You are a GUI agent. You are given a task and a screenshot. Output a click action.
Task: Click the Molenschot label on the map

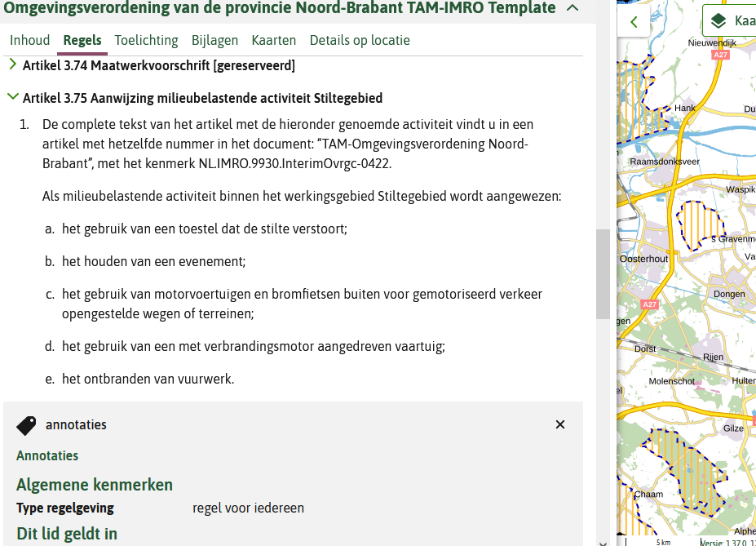(672, 381)
